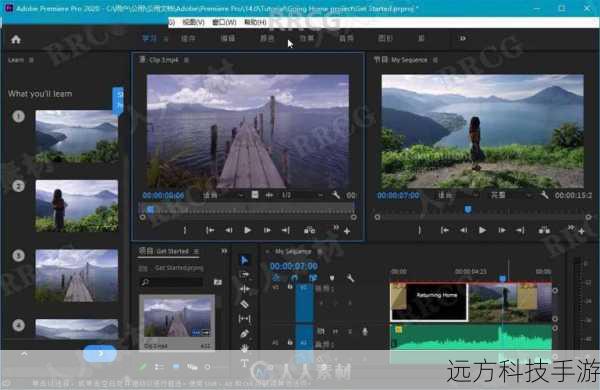
Task: Switch to the Learning workspace tab
Action: (x=149, y=38)
